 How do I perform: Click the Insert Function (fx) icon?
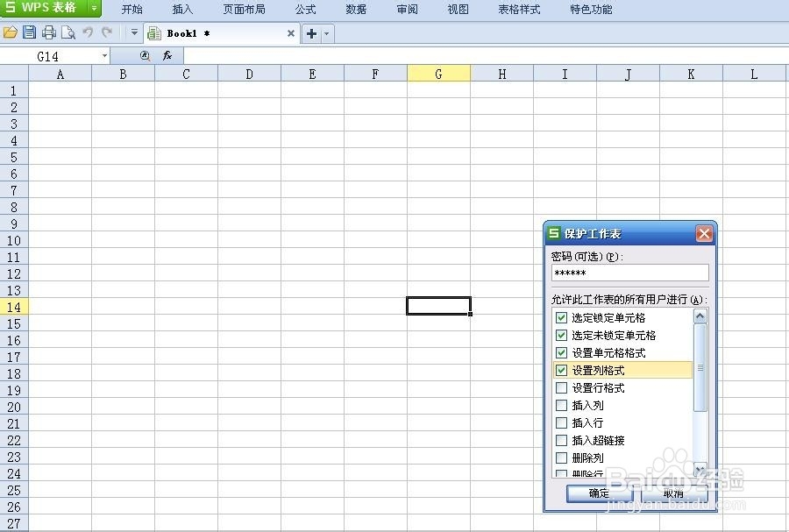coord(167,54)
